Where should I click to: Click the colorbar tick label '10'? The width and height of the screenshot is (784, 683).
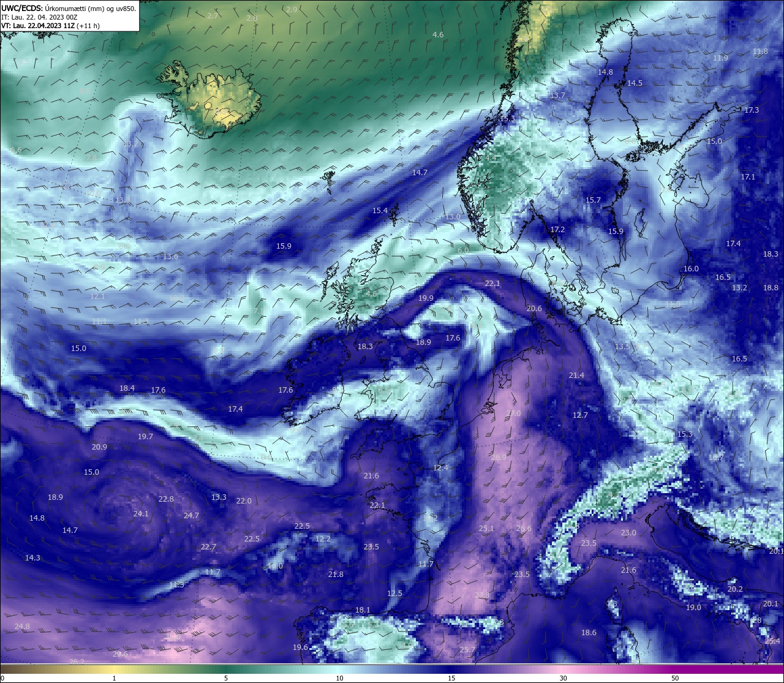[339, 678]
